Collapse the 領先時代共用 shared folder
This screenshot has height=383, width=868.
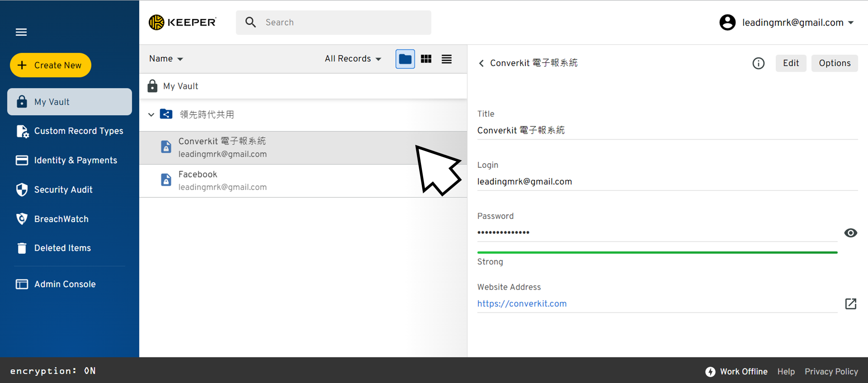tap(151, 115)
